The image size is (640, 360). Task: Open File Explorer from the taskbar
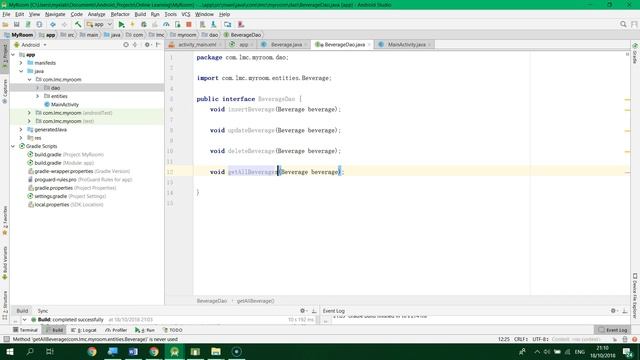pos(216,351)
